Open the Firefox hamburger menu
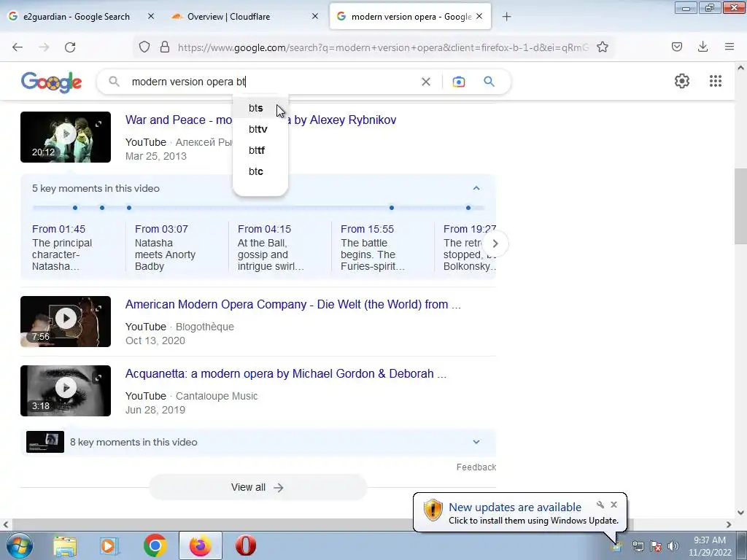This screenshot has width=747, height=560. tap(729, 47)
